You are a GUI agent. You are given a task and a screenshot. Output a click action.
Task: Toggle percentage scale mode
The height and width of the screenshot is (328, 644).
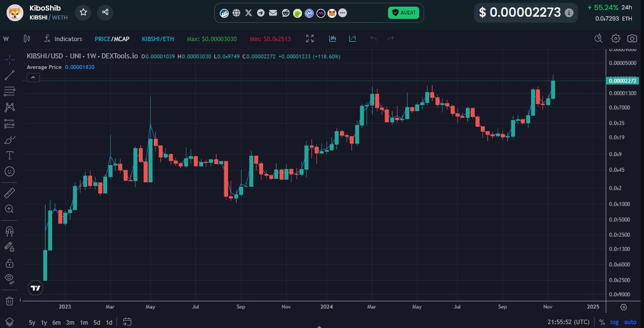pyautogui.click(x=602, y=322)
